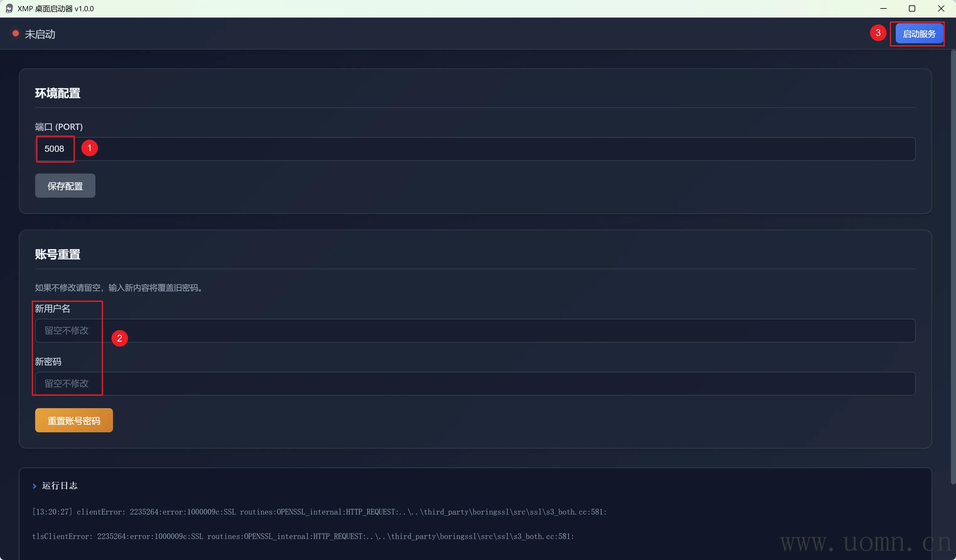
Task: Click the red status indicator dot
Action: [x=16, y=34]
